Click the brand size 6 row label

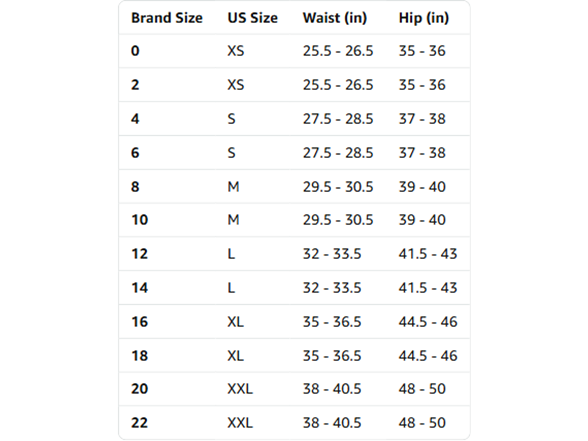click(x=135, y=153)
